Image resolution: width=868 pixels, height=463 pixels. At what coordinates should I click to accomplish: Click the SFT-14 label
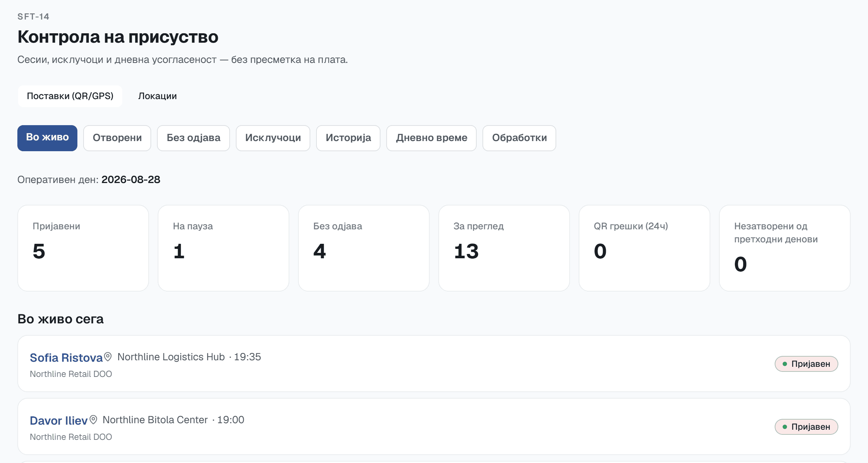33,17
